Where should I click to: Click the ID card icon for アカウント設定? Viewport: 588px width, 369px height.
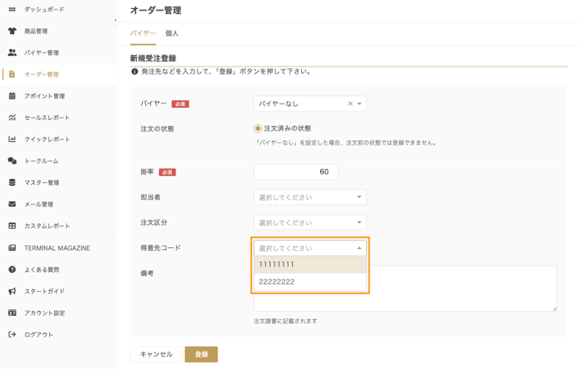pos(12,313)
